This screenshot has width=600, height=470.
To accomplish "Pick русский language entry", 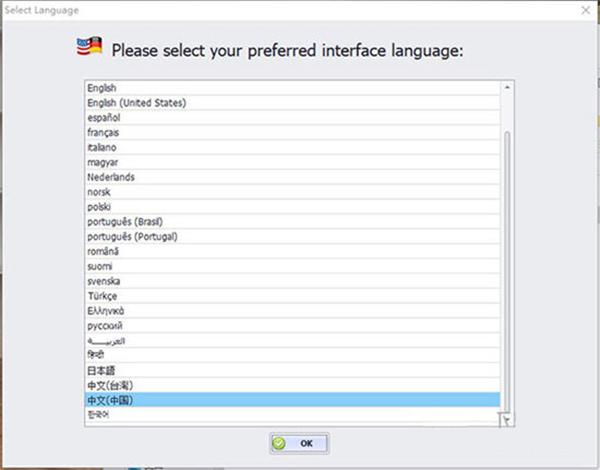I will 292,326.
